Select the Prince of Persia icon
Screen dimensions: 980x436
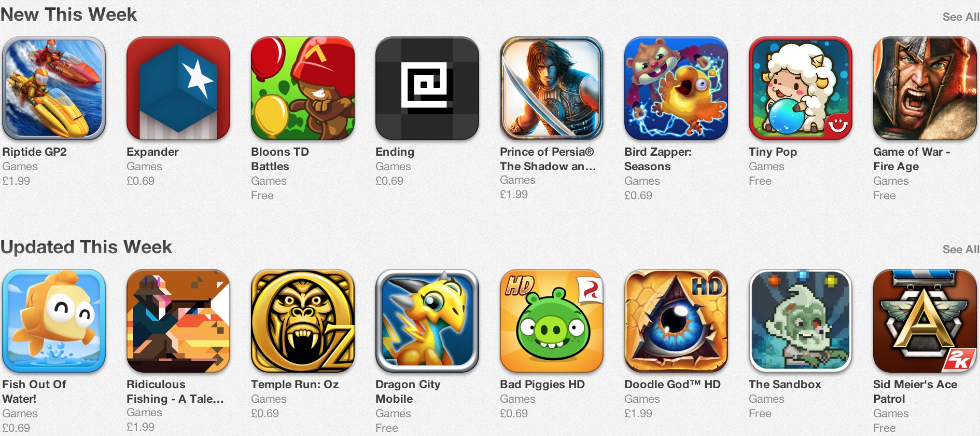tap(552, 88)
